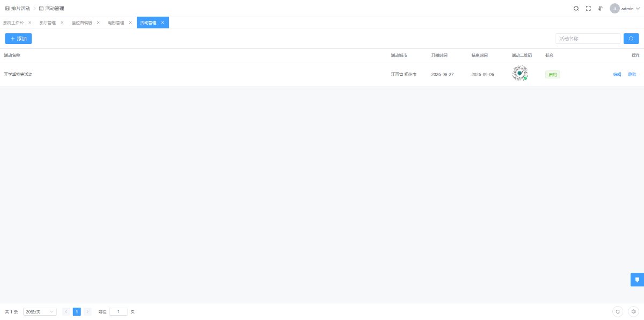Click the end date 2026-09-06 cell
Viewport: 644px width, 320px height.
click(x=482, y=74)
